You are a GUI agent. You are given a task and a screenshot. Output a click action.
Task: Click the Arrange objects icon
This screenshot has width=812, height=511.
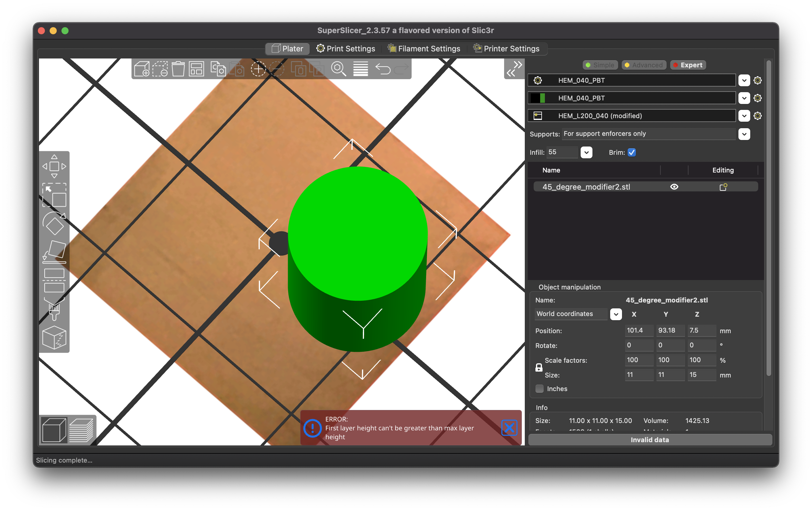pyautogui.click(x=196, y=69)
